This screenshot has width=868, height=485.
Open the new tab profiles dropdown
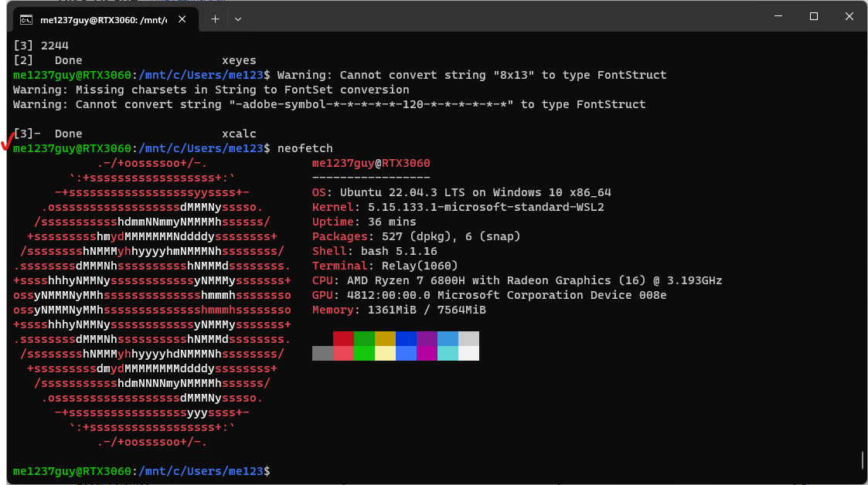[x=238, y=19]
